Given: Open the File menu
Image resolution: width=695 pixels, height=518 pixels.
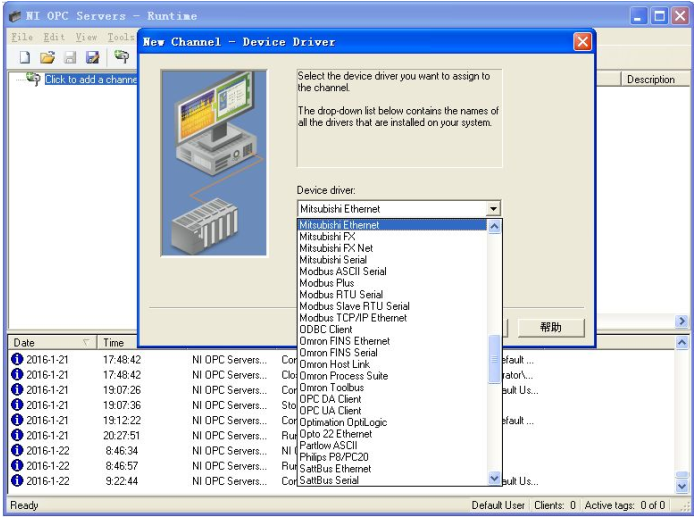Looking at the screenshot, I should coord(22,37).
